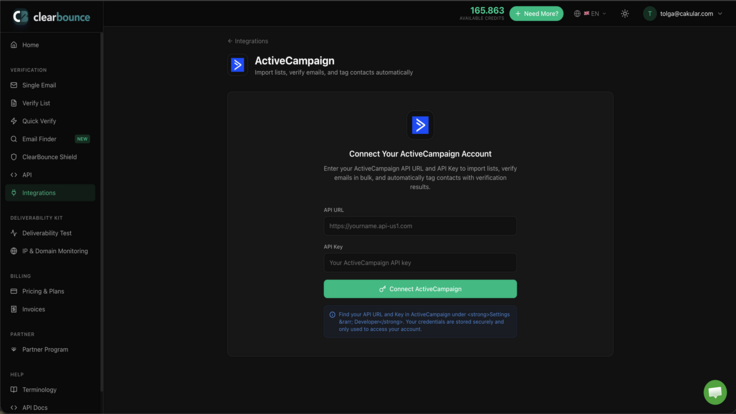The height and width of the screenshot is (414, 736).
Task: Click the ClearBounce logo
Action: coord(51,17)
